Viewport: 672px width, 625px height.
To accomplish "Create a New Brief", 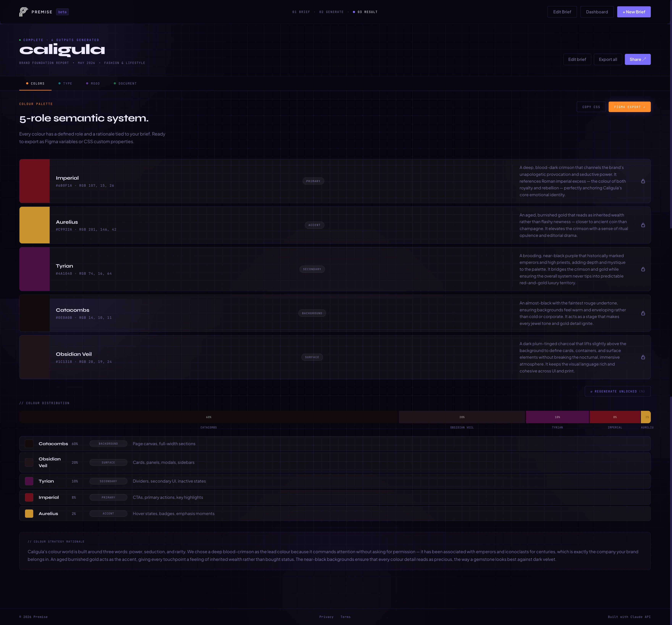I will tap(633, 12).
